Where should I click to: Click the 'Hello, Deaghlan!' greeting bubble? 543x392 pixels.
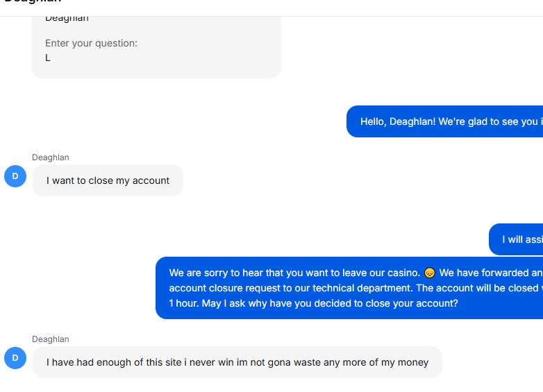[x=444, y=121]
